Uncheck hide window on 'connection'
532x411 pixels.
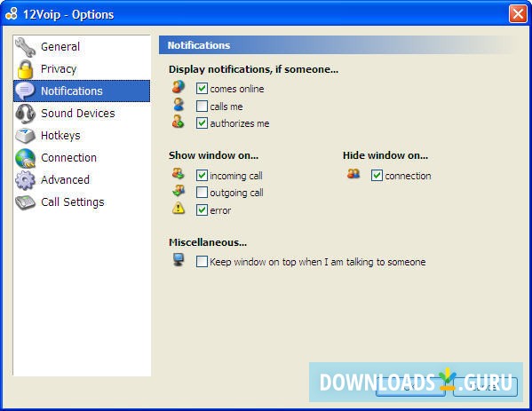(x=377, y=176)
